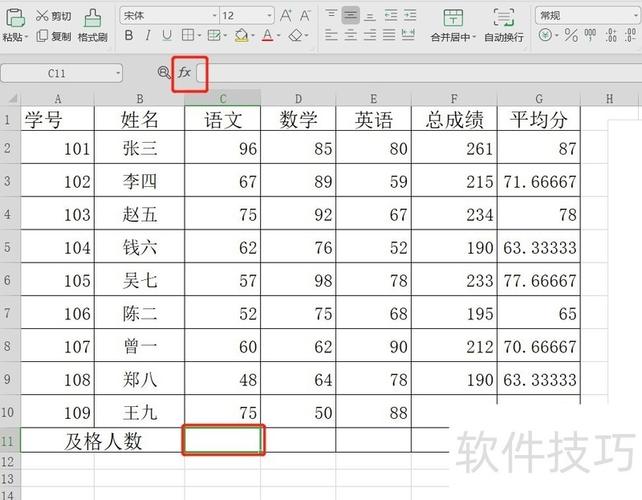Click student ID cell 105
Viewport: 642px width, 500px height.
(58, 280)
